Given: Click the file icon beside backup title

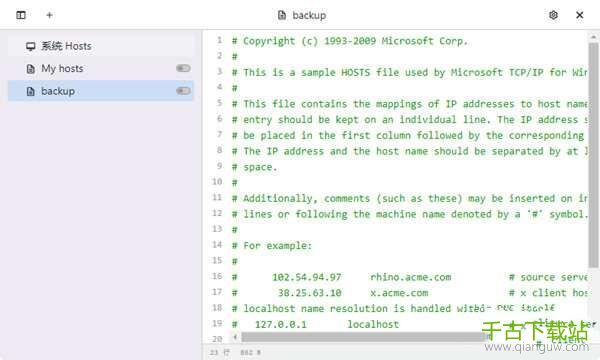Looking at the screenshot, I should (x=282, y=15).
